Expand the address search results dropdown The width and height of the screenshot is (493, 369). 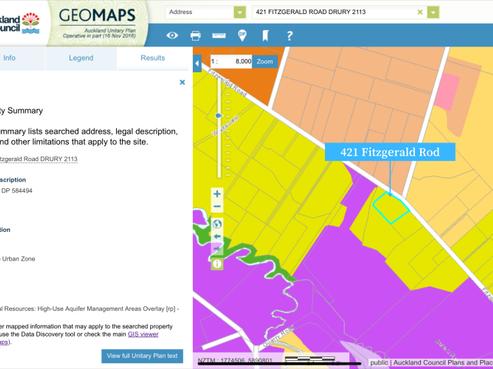(x=433, y=12)
